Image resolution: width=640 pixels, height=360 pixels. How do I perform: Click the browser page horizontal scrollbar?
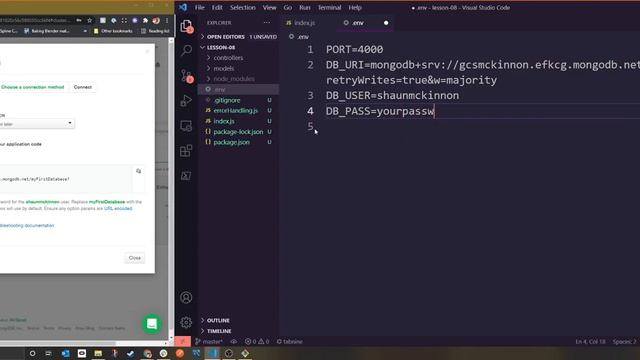pyautogui.click(x=58, y=343)
